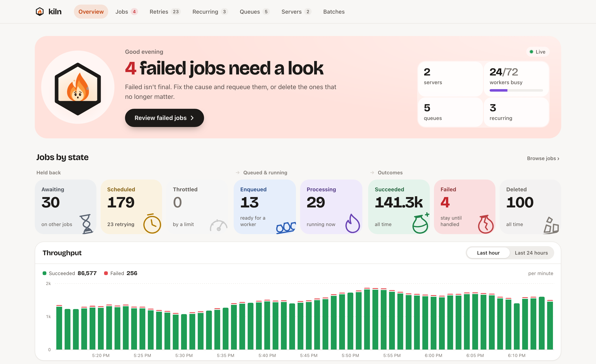596x364 pixels.
Task: Click the 2 count badge on Servers
Action: 308,12
